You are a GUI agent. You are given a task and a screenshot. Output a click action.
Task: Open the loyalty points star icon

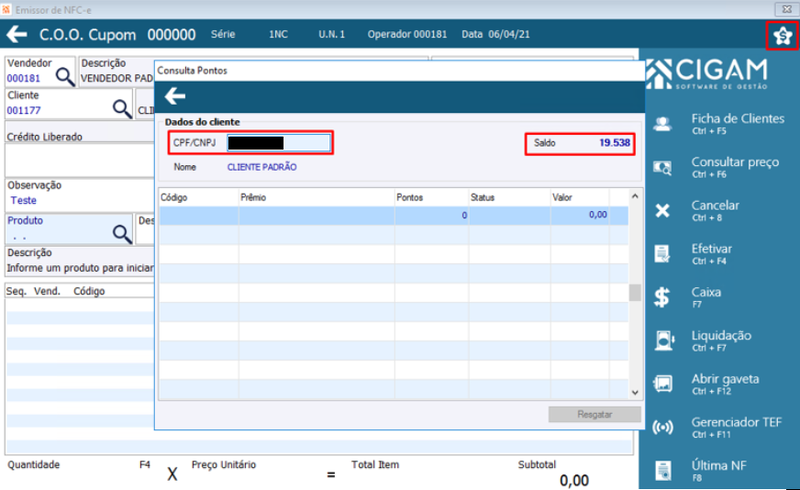782,35
